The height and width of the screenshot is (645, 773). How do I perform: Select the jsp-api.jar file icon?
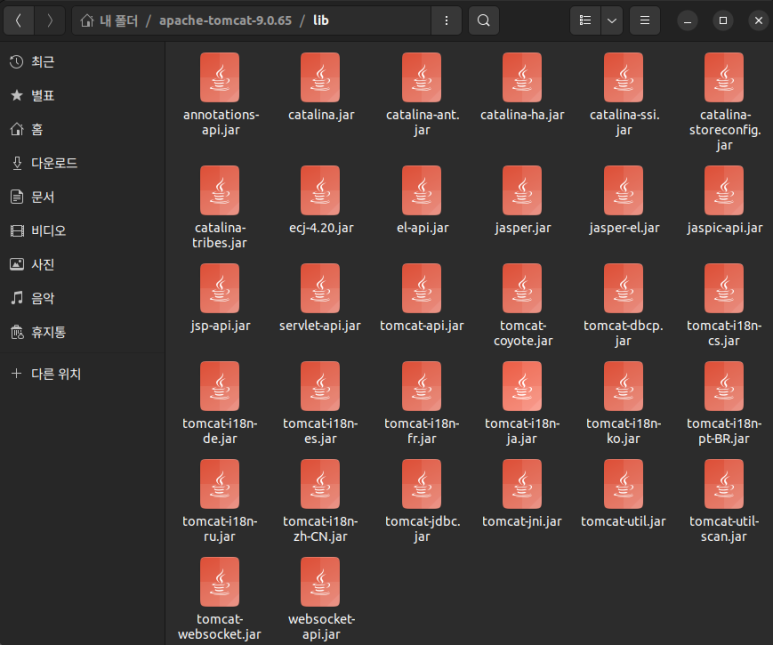click(x=220, y=288)
